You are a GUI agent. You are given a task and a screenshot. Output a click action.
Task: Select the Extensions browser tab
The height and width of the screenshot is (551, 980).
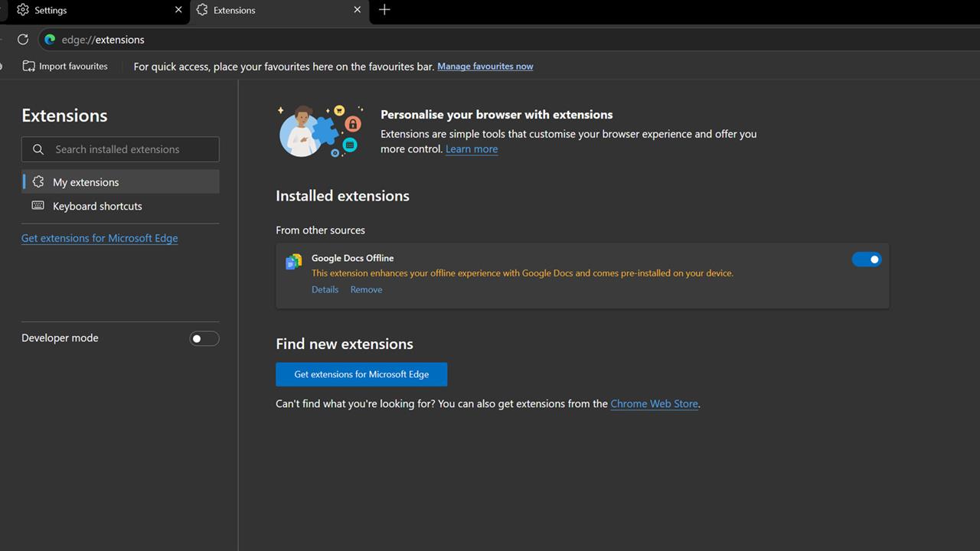click(x=279, y=11)
